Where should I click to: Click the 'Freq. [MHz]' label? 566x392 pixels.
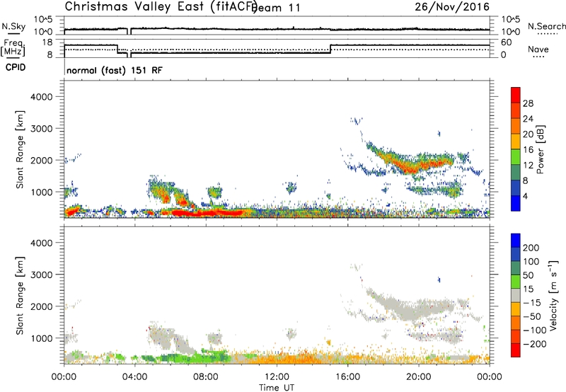click(x=13, y=48)
